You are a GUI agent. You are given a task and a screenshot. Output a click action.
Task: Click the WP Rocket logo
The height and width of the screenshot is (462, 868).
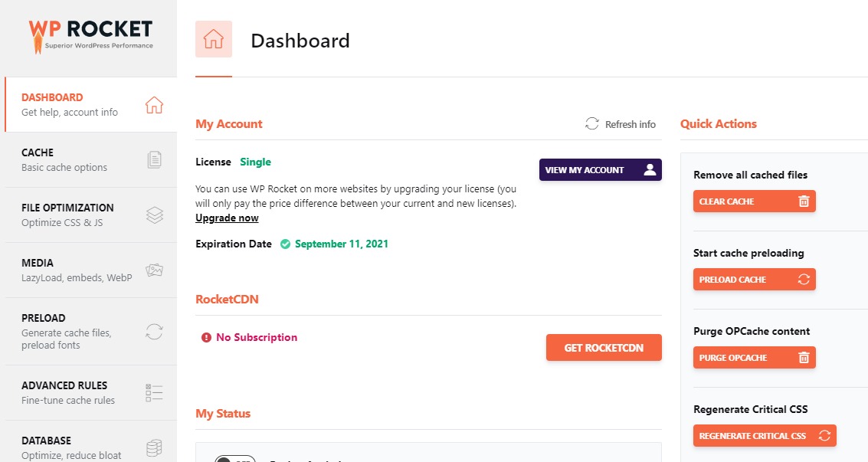[x=91, y=36]
